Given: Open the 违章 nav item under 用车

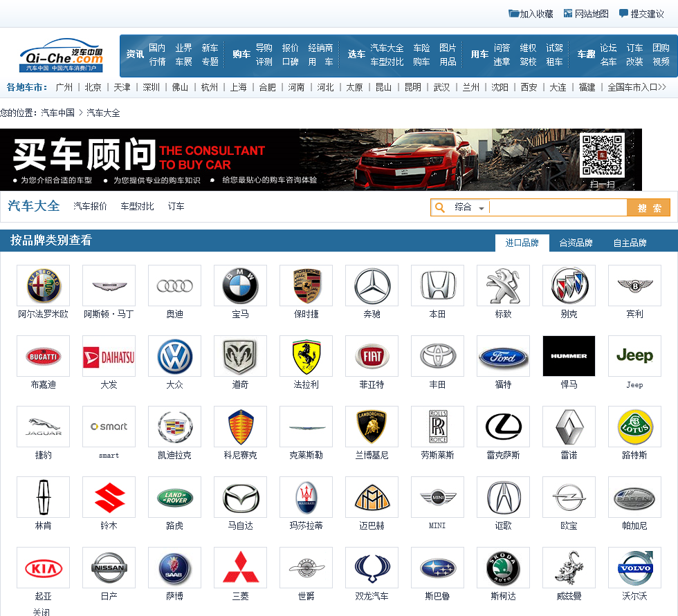Looking at the screenshot, I should click(x=502, y=62).
